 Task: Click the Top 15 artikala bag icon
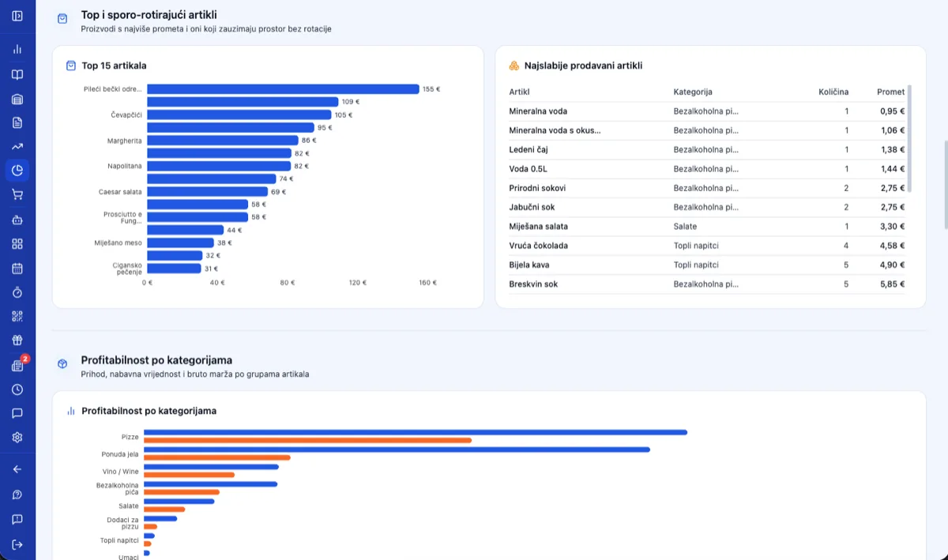coord(71,66)
